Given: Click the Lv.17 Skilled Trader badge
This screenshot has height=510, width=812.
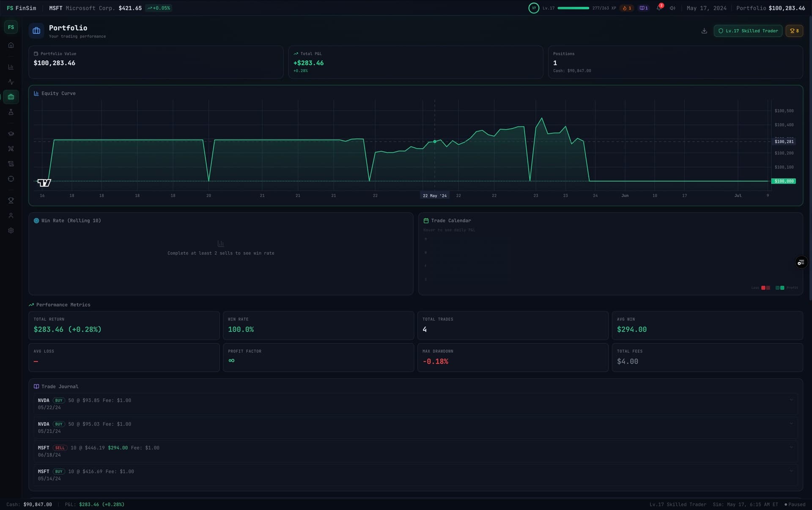Looking at the screenshot, I should pyautogui.click(x=748, y=31).
